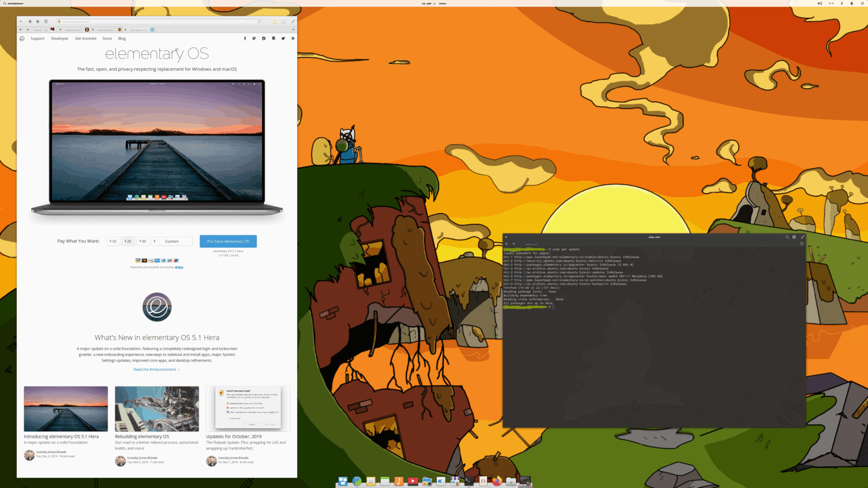This screenshot has width=868, height=488.
Task: Open power indicator in top panel
Action: coord(862,3)
